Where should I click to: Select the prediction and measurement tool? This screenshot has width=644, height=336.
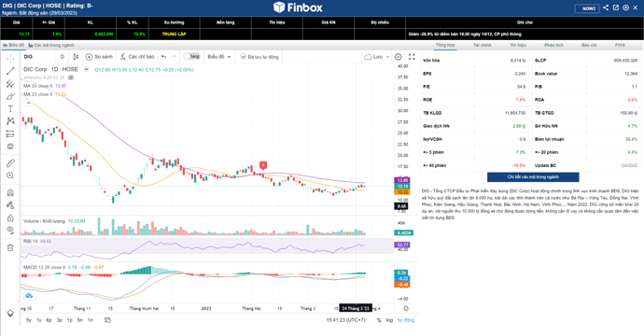point(10,133)
